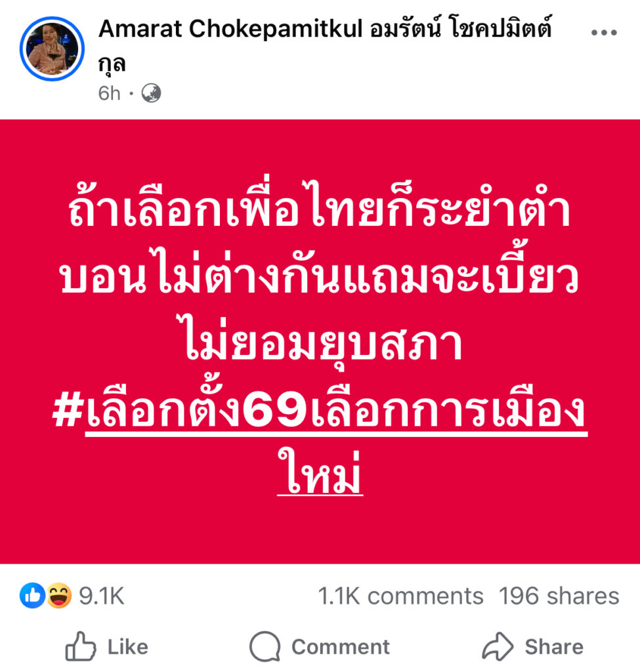Viewport: 640px width, 672px height.
Task: Open the three-dot post options menu
Action: [603, 32]
